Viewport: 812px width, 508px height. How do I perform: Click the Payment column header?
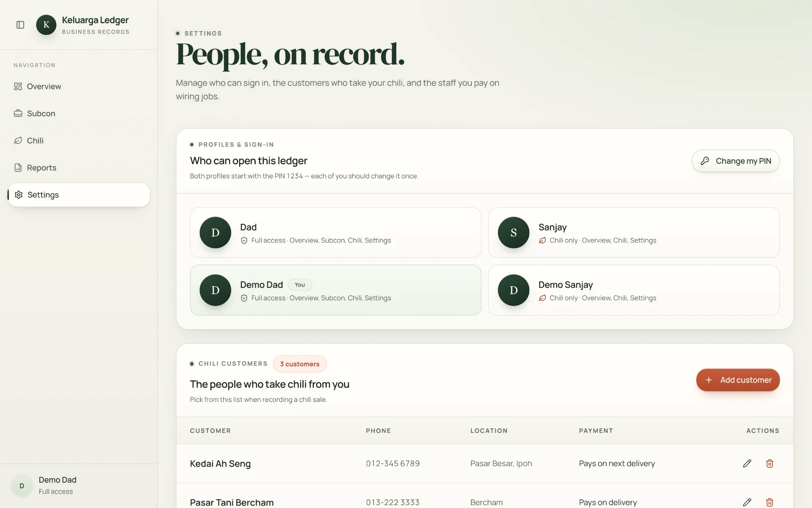click(x=596, y=431)
